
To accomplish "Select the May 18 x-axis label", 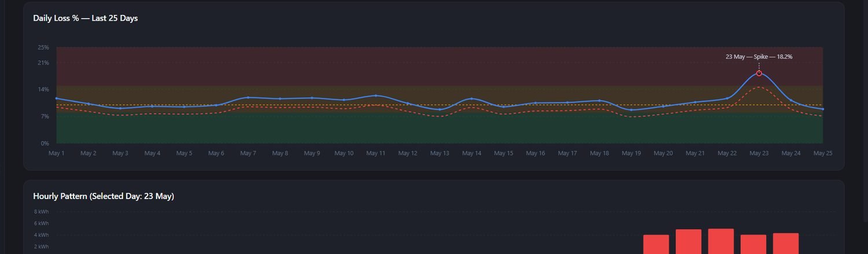I will pyautogui.click(x=599, y=153).
